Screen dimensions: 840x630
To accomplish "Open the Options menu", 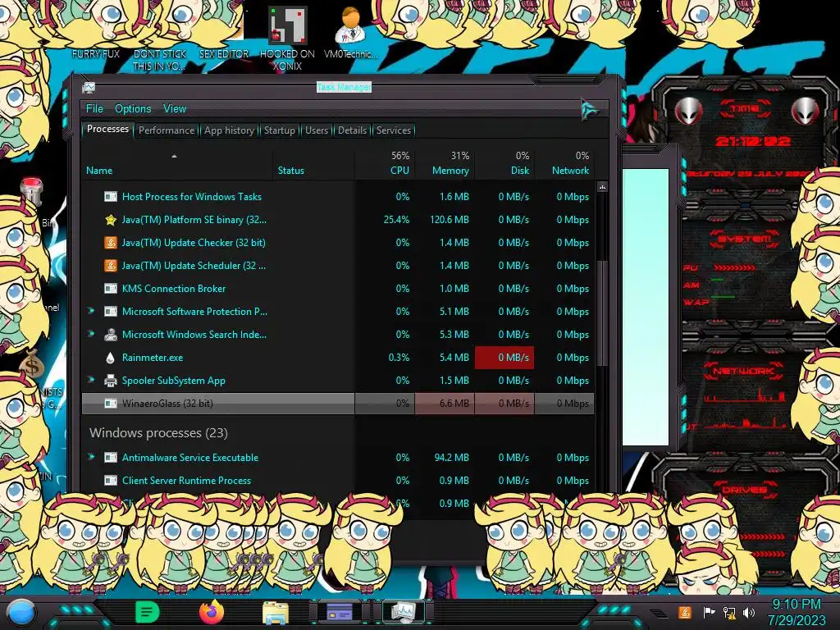I will click(x=133, y=109).
